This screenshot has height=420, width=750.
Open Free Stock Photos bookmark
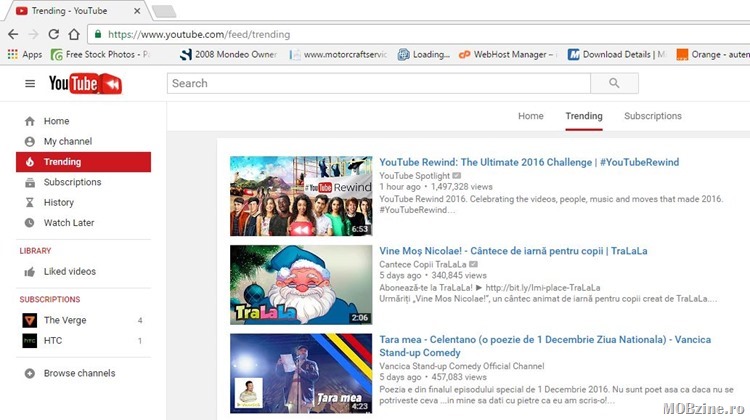tap(100, 55)
